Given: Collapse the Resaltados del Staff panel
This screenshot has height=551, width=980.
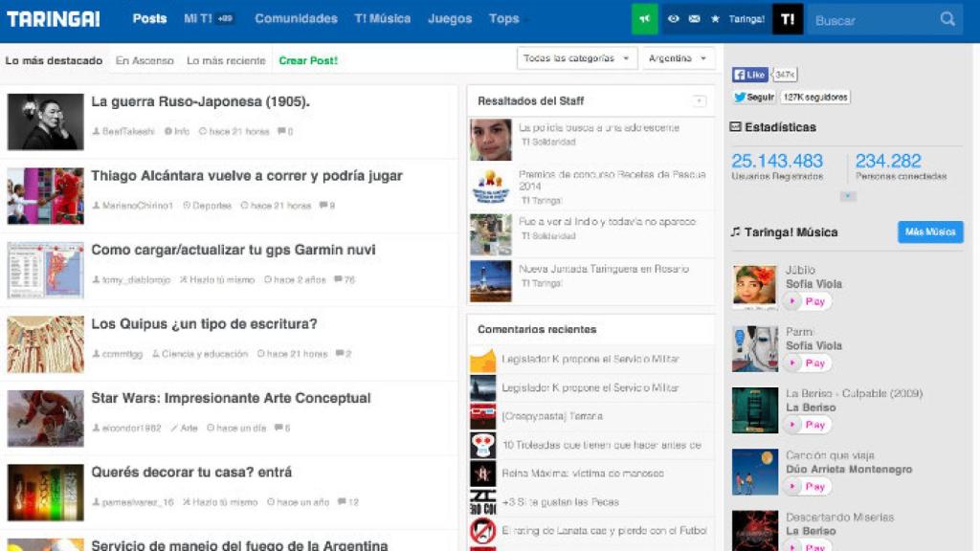Looking at the screenshot, I should pos(698,100).
